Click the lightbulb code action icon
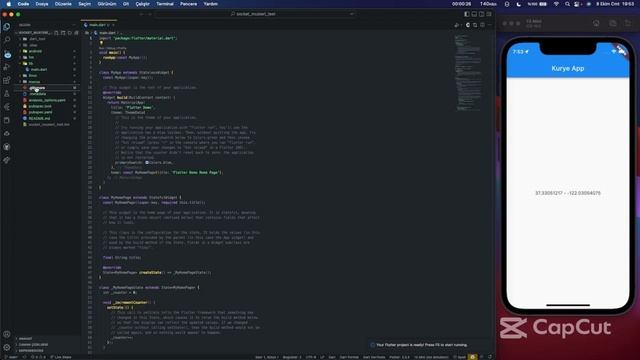640x360 pixels. coord(101,43)
